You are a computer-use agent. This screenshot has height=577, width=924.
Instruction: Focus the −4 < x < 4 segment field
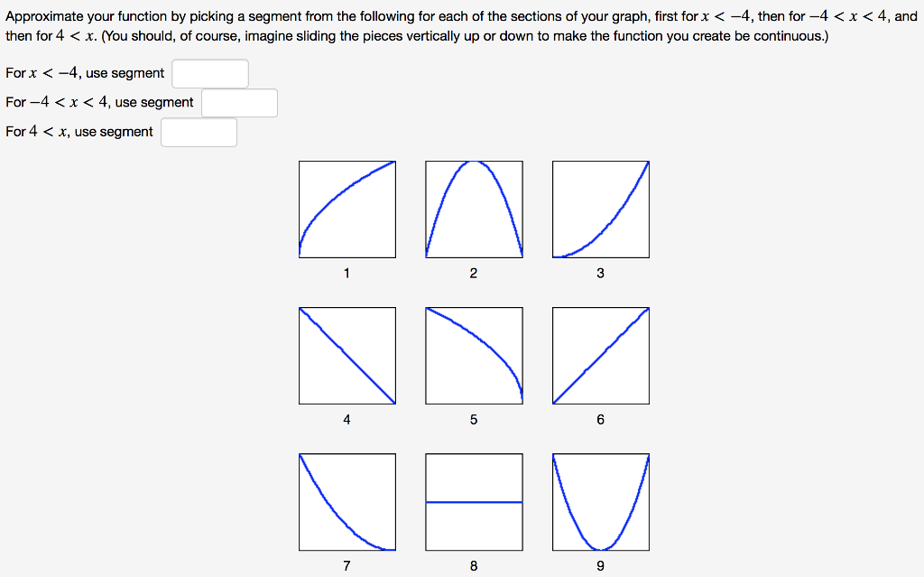(x=239, y=103)
